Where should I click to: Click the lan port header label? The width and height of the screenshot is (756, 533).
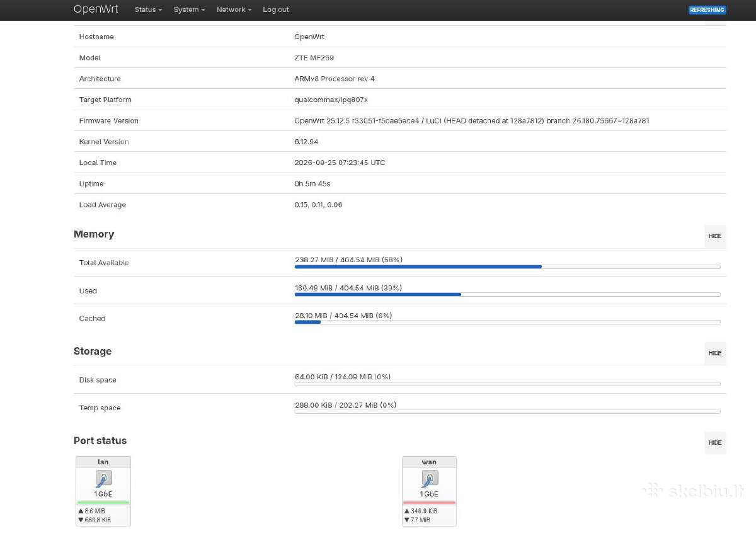click(x=103, y=462)
